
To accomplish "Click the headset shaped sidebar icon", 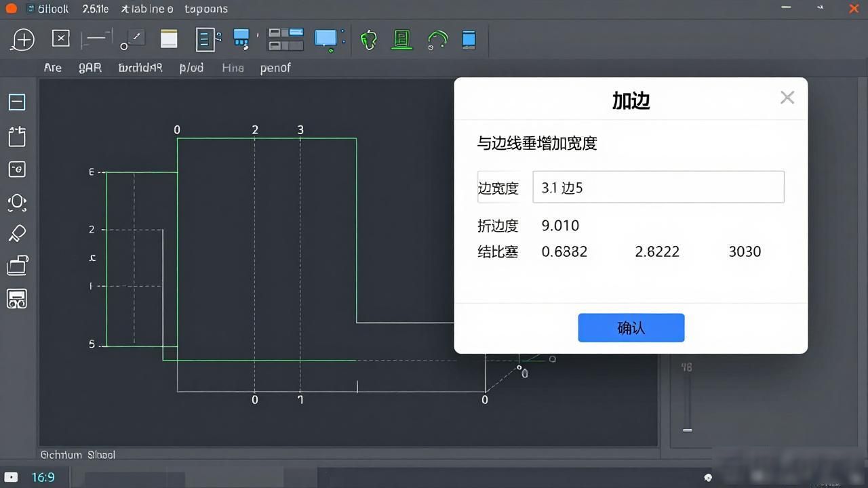I will (x=17, y=202).
